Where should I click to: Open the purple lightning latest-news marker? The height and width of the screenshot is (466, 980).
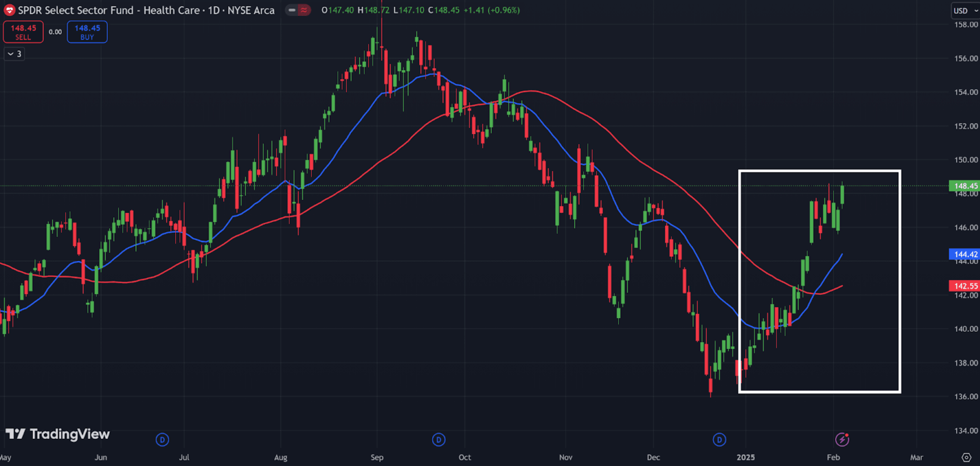(x=841, y=439)
